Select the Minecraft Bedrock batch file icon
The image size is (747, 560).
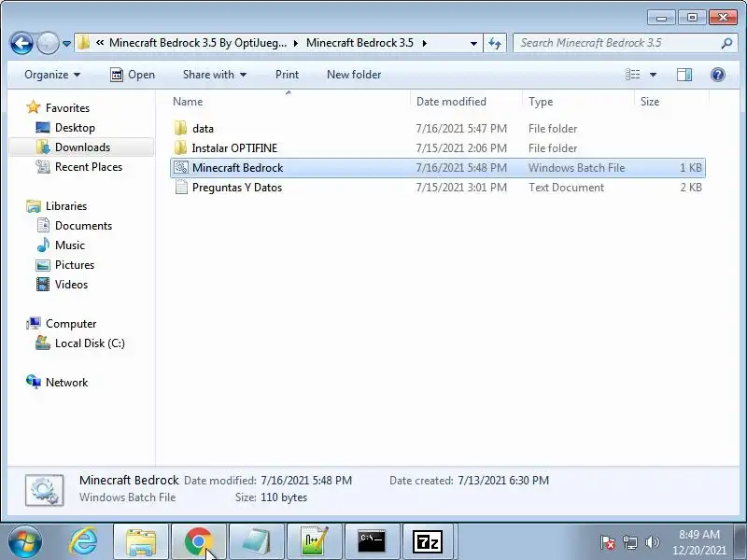[181, 167]
